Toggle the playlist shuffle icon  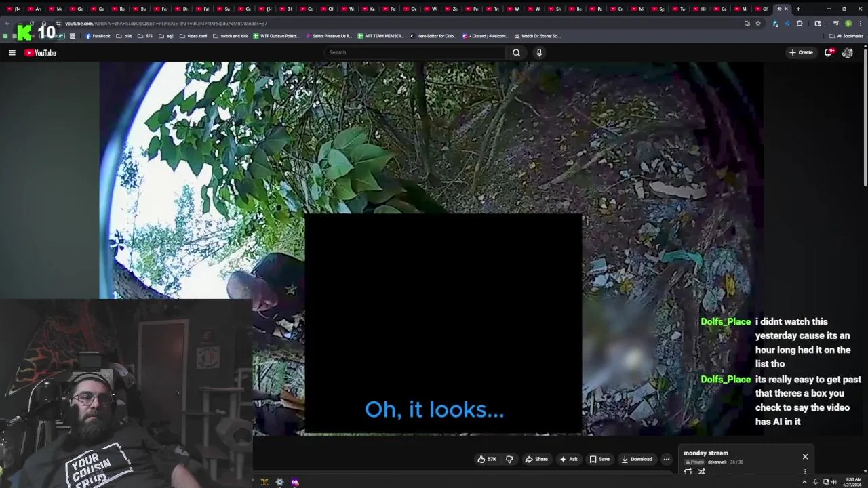tap(701, 472)
